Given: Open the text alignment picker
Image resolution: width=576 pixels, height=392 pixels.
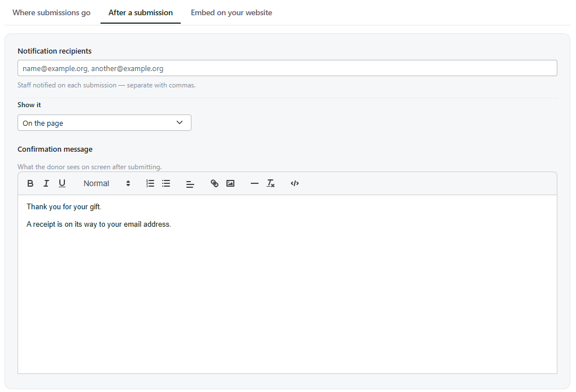Looking at the screenshot, I should point(190,183).
